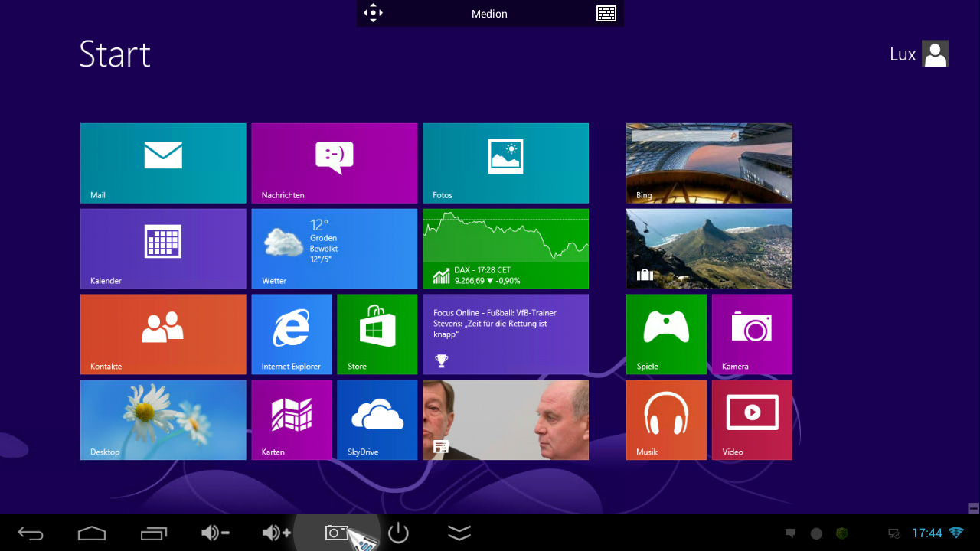This screenshot has width=980, height=551.
Task: Tap the double chevron hide bar button
Action: pos(459,533)
